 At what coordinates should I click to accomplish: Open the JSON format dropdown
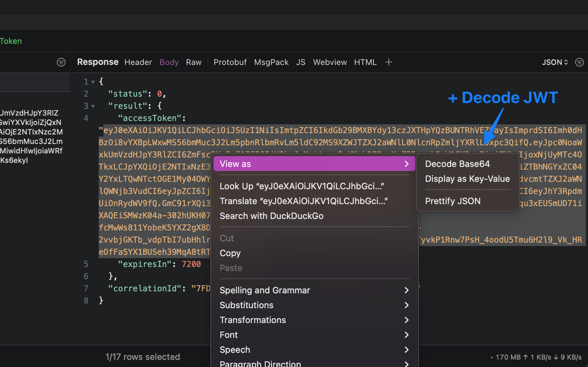(555, 62)
